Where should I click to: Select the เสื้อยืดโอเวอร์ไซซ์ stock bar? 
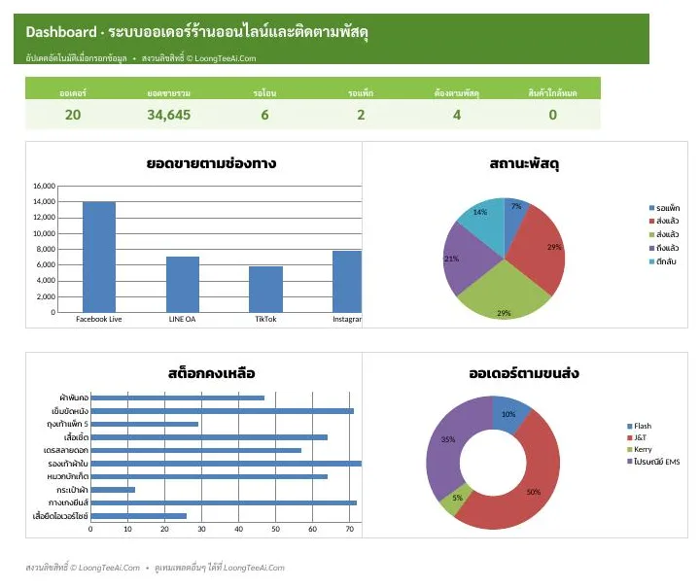pyautogui.click(x=139, y=516)
